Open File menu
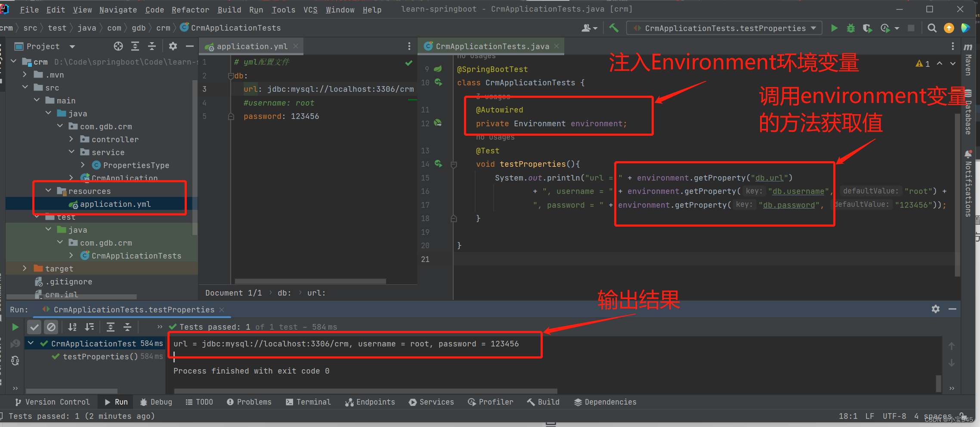Screen dimensions: 980x427 [x=29, y=9]
